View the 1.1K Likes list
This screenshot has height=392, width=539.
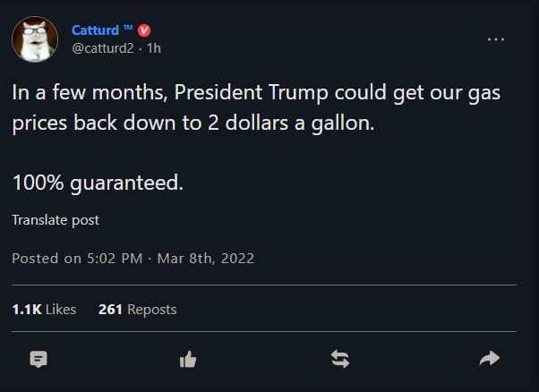tap(44, 309)
